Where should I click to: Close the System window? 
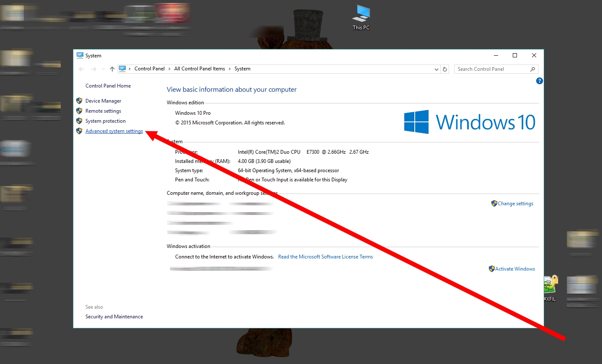click(x=534, y=55)
